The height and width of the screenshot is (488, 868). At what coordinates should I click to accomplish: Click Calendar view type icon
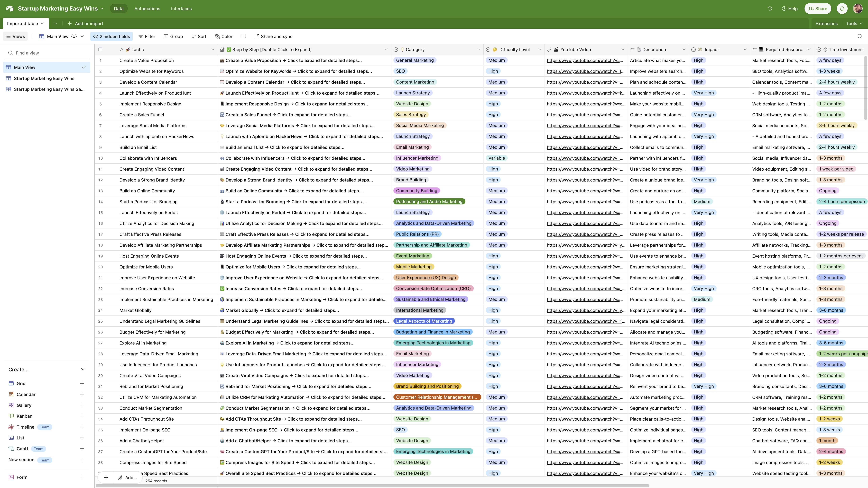click(x=11, y=394)
